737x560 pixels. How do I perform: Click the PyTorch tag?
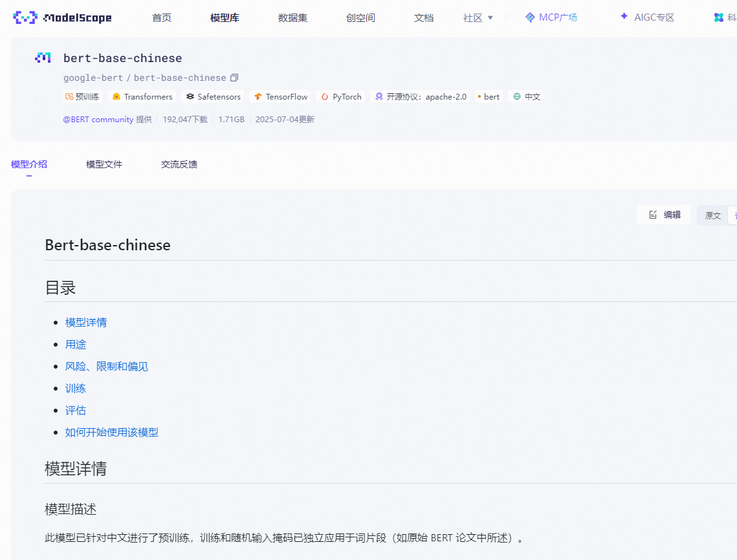point(340,96)
